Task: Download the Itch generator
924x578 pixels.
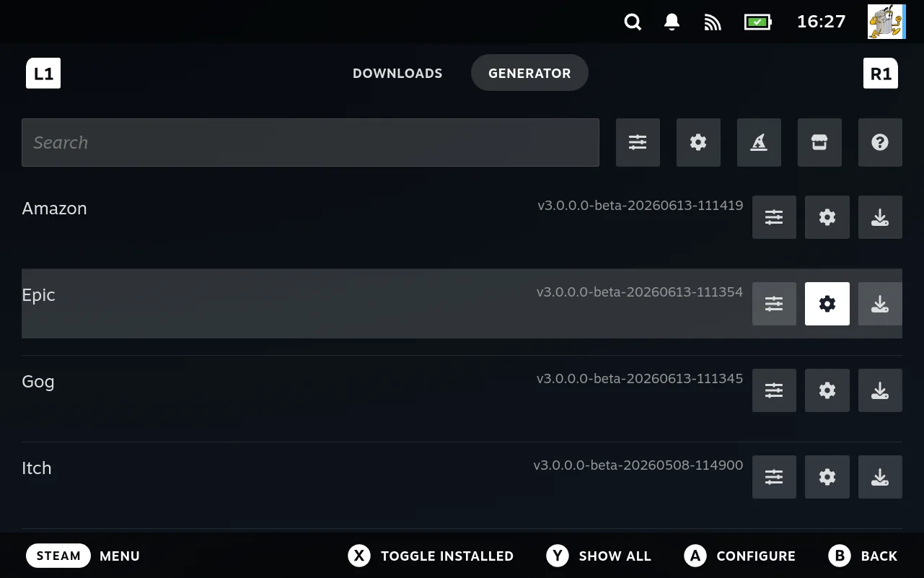Action: 880,477
